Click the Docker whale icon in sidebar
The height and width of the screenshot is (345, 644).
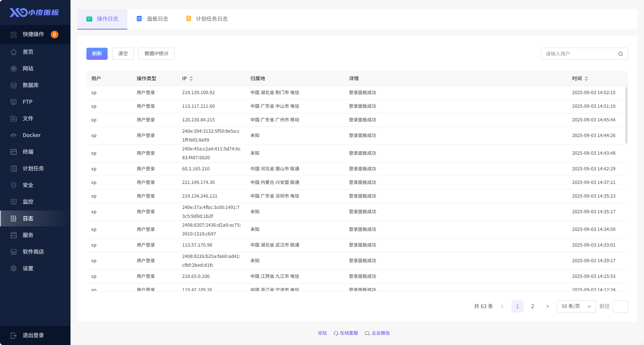(14, 135)
